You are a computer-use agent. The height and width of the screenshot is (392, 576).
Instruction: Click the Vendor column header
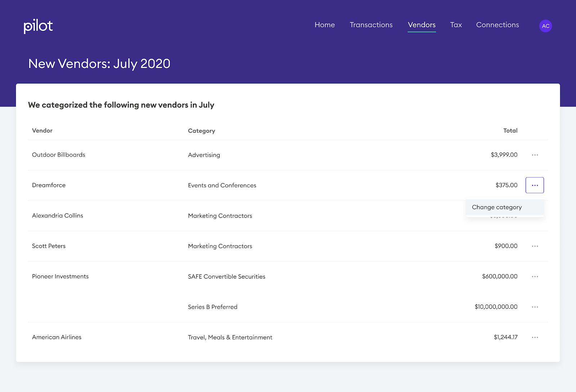click(x=42, y=131)
